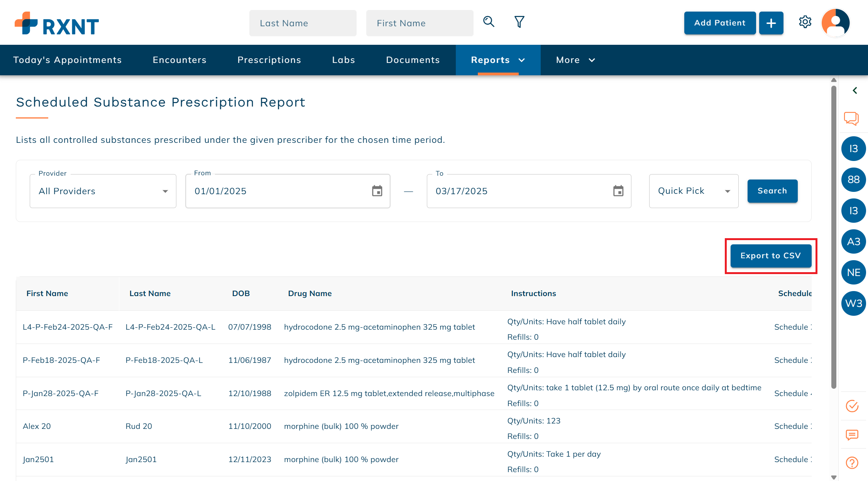Open the message sidebar icon

pos(852,435)
